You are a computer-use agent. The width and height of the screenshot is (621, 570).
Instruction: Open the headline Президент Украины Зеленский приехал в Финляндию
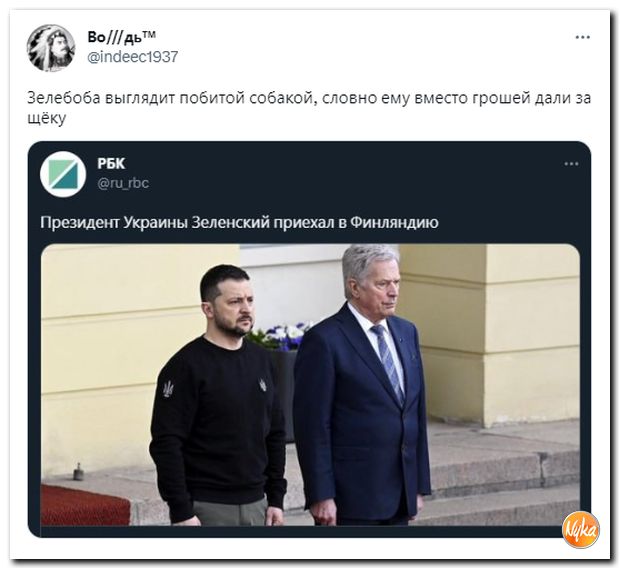(x=239, y=222)
